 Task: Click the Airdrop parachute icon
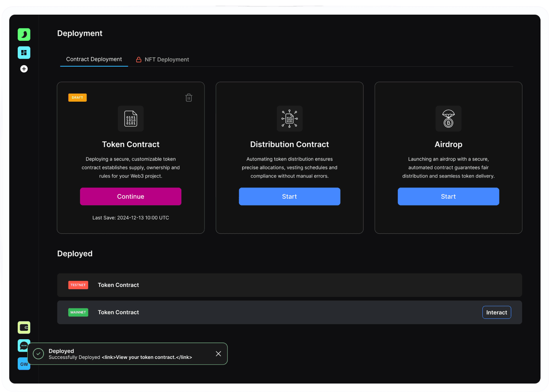coord(449,119)
